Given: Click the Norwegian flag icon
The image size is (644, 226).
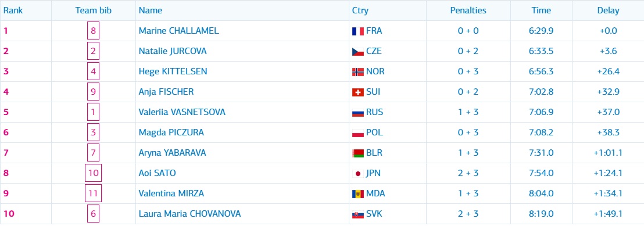Looking at the screenshot, I should tap(357, 72).
